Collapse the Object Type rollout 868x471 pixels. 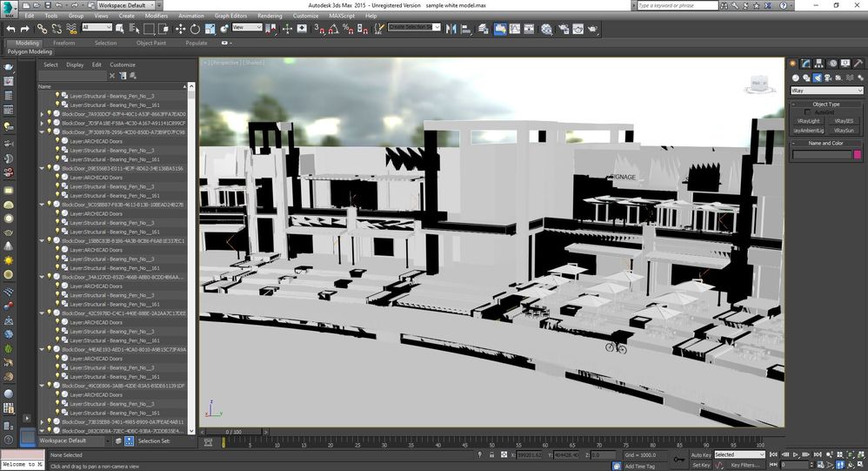click(825, 104)
